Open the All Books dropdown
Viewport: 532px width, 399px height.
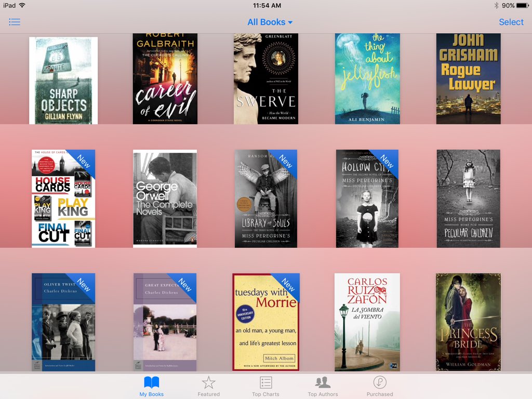tap(270, 22)
